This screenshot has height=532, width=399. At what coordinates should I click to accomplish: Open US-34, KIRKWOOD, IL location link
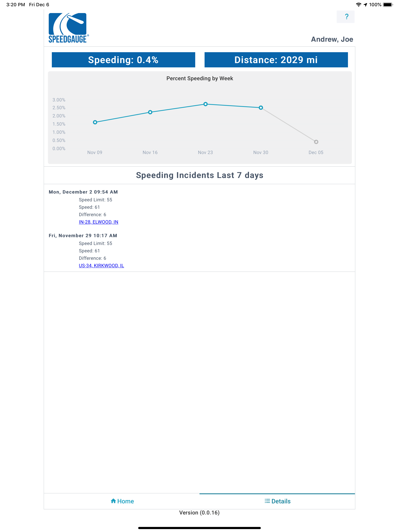click(x=101, y=266)
